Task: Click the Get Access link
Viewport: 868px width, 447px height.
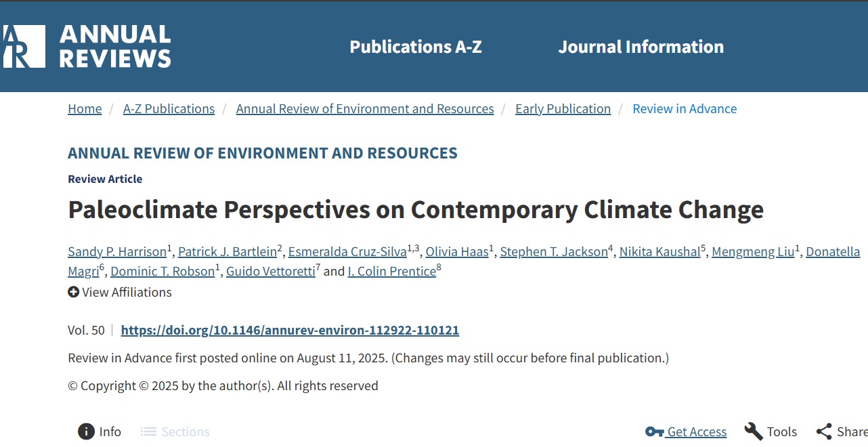Action: pos(697,431)
